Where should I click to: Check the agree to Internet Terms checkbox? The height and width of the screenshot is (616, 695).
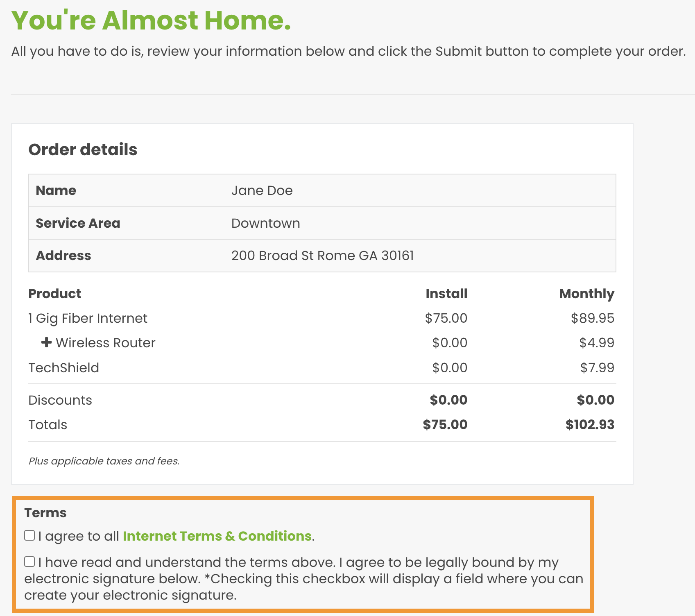29,535
